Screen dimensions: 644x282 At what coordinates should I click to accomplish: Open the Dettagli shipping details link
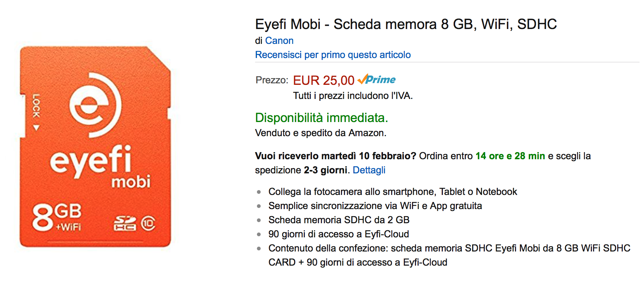[x=369, y=170]
